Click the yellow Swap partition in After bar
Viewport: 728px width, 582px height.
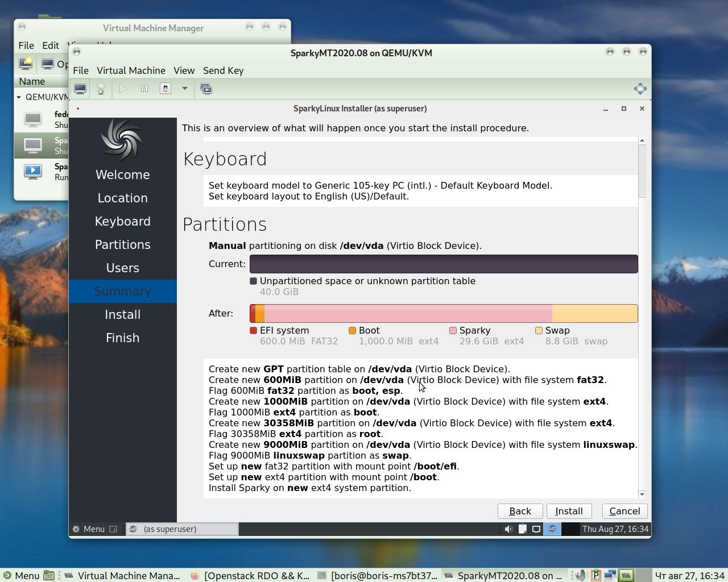point(595,313)
